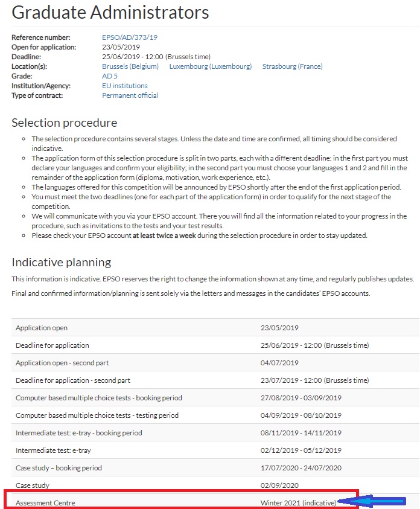Click the Winter 2021 (indicative) text
The width and height of the screenshot is (420, 509).
point(298,502)
